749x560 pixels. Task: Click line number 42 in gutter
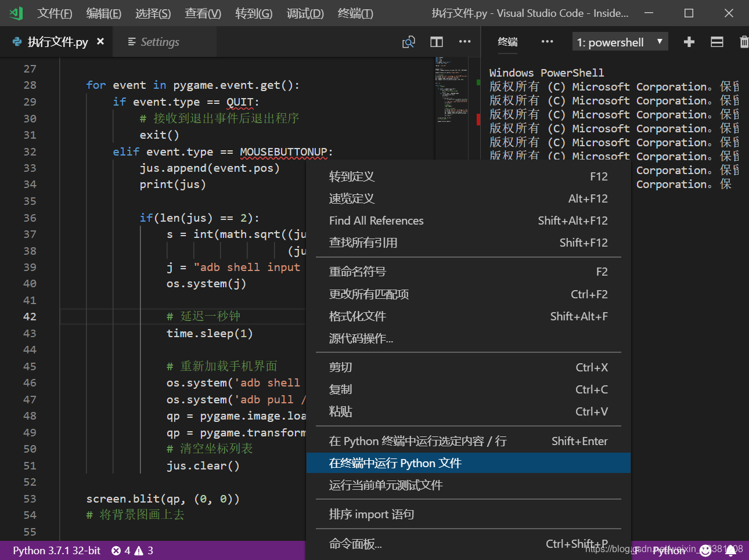(x=30, y=316)
